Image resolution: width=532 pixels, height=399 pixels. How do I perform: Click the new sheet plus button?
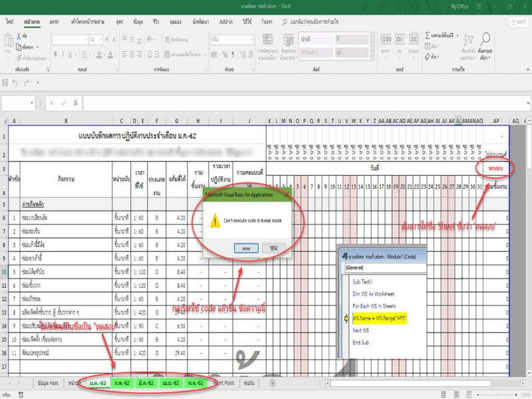pyautogui.click(x=272, y=383)
